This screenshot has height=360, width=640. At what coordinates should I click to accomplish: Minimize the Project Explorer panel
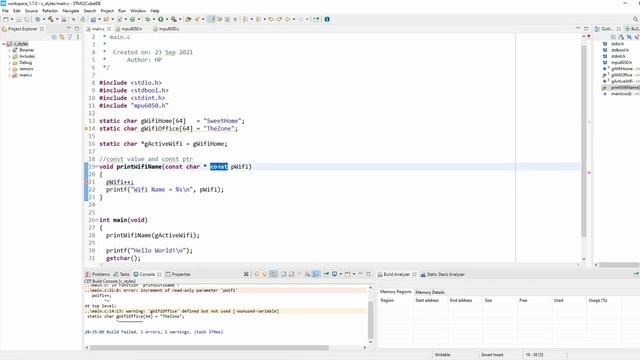[x=69, y=29]
